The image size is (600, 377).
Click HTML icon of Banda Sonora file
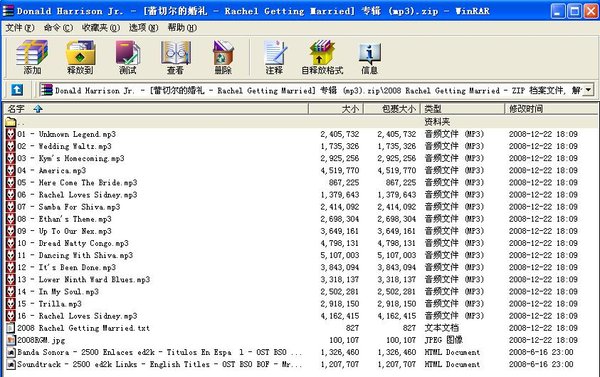(x=11, y=353)
